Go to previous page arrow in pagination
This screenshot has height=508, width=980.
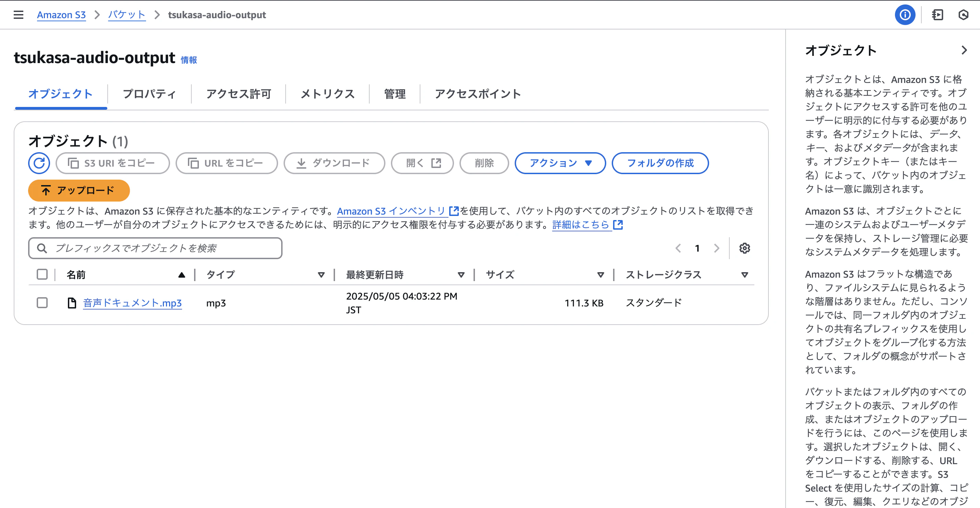tap(678, 248)
